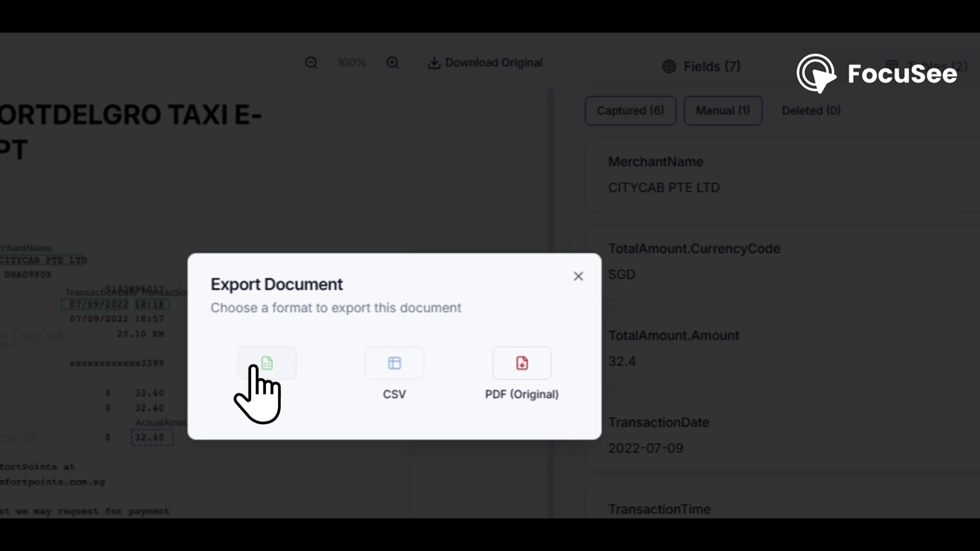980x551 pixels.
Task: Zoom out the document preview
Action: tap(311, 63)
